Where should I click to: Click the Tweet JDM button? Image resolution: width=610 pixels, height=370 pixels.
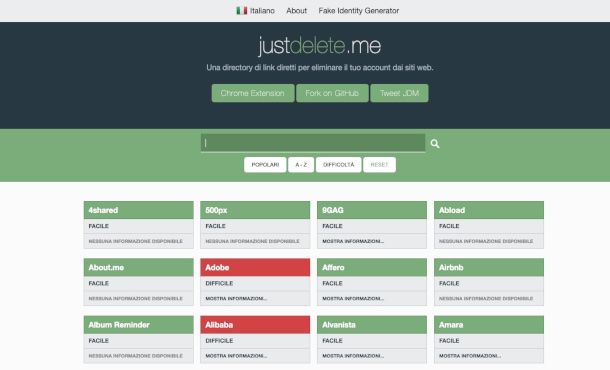(399, 93)
